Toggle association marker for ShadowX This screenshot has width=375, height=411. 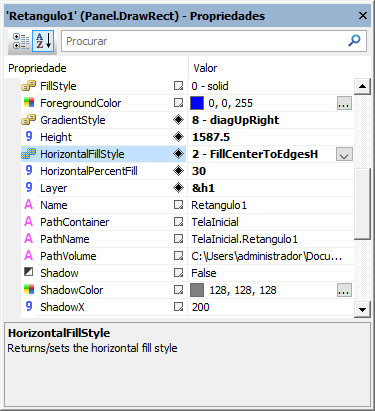[179, 307]
